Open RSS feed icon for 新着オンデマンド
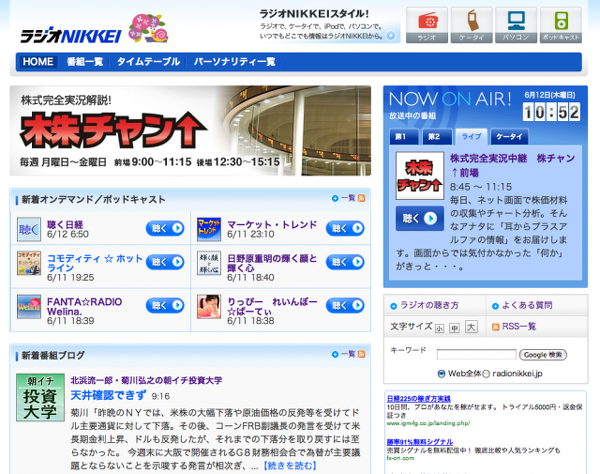 coord(361,198)
